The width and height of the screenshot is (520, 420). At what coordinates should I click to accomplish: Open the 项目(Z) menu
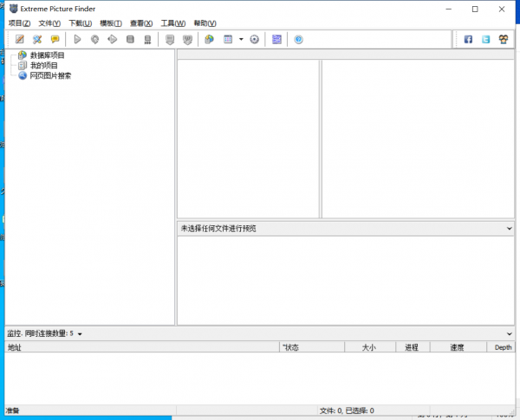click(20, 23)
